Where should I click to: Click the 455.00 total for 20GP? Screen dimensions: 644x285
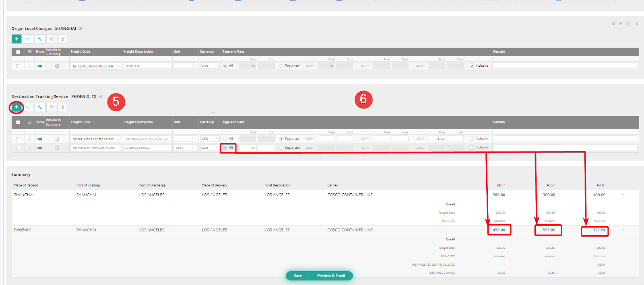click(499, 230)
